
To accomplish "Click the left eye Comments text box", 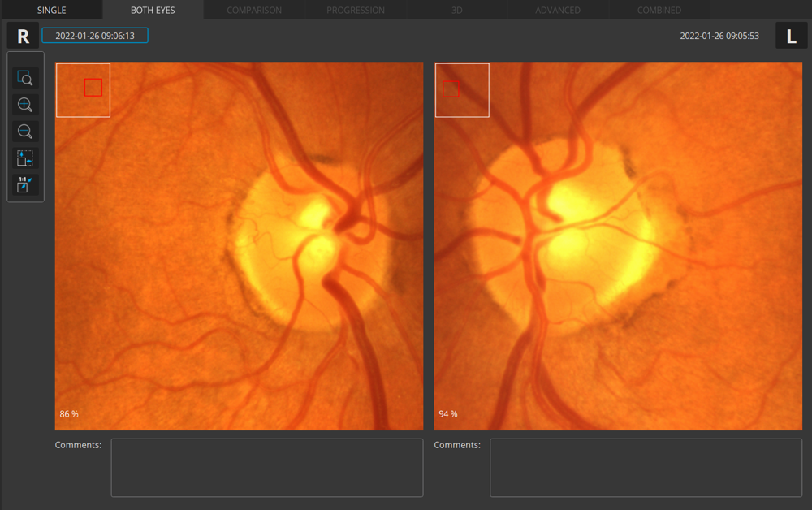I will point(646,468).
